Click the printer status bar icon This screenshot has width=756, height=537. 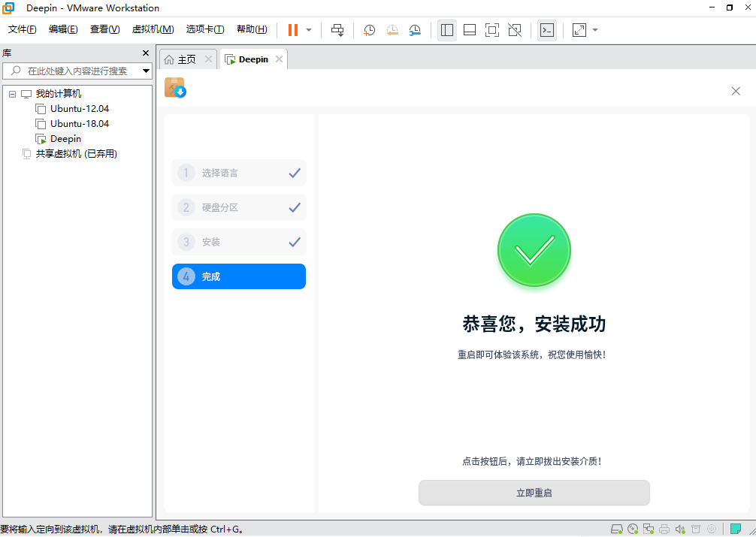(665, 529)
